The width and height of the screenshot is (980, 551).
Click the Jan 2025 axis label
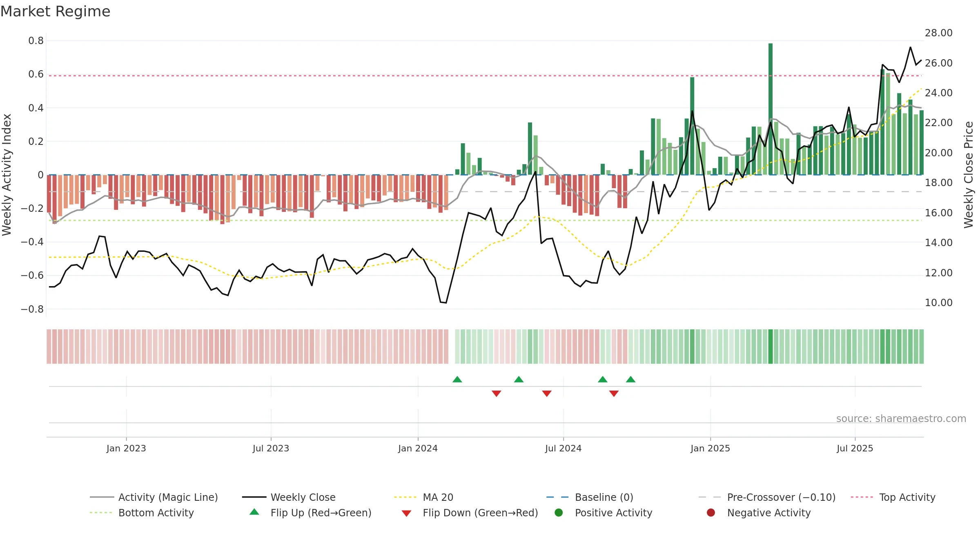click(x=710, y=448)
